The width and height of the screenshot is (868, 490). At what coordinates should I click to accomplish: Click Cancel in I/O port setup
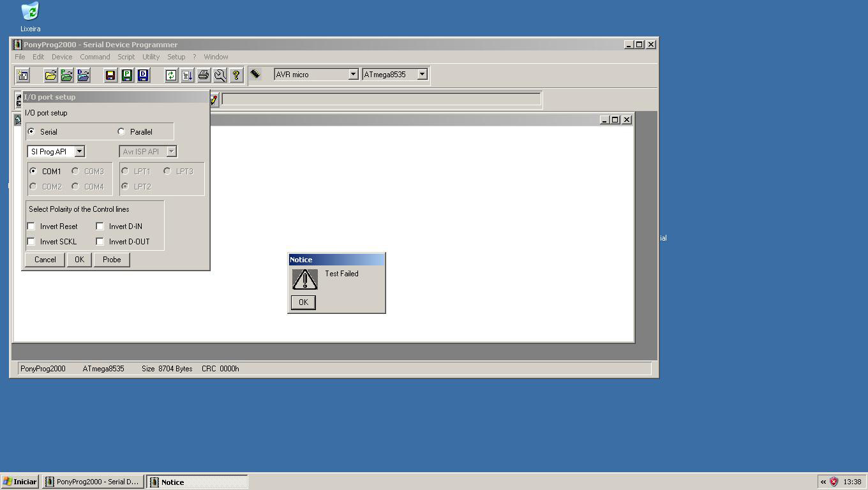[x=45, y=260]
